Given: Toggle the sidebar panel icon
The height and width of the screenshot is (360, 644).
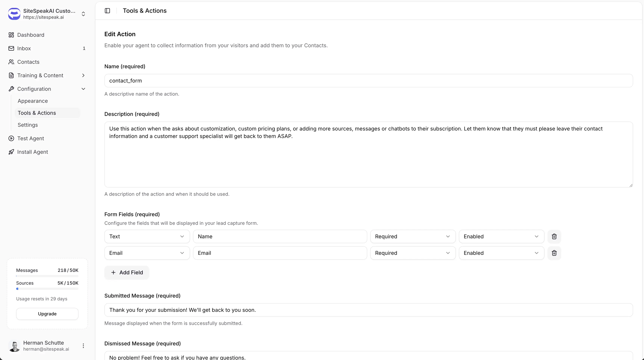Looking at the screenshot, I should (107, 11).
